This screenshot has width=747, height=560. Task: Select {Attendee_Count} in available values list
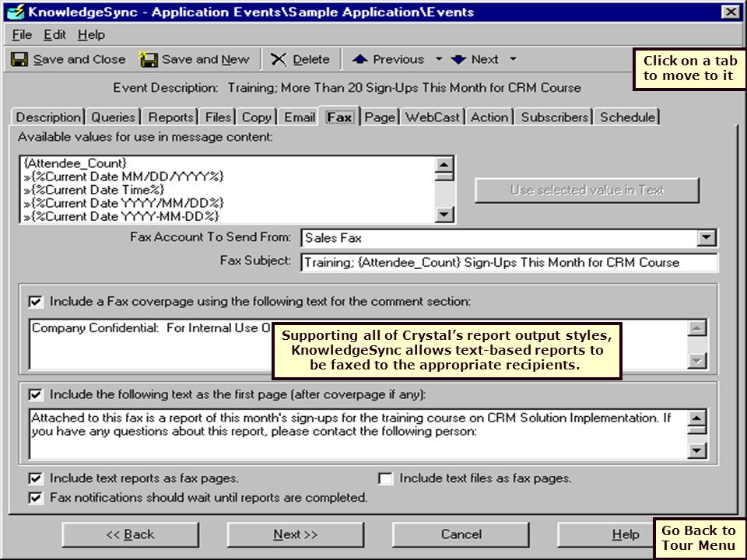(75, 163)
